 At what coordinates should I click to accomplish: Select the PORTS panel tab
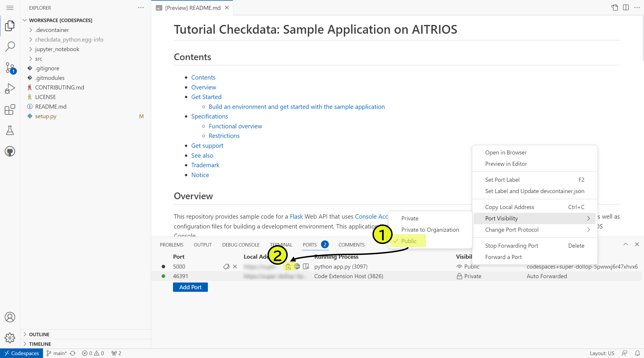(315, 245)
